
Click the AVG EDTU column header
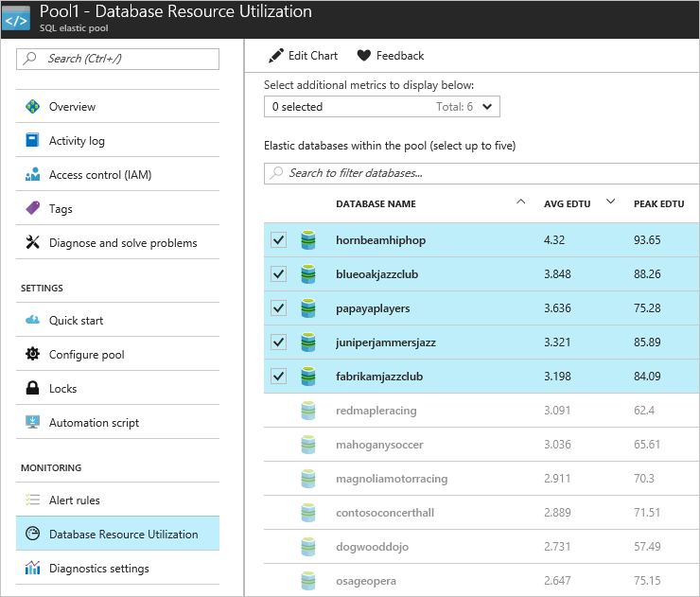pyautogui.click(x=567, y=203)
